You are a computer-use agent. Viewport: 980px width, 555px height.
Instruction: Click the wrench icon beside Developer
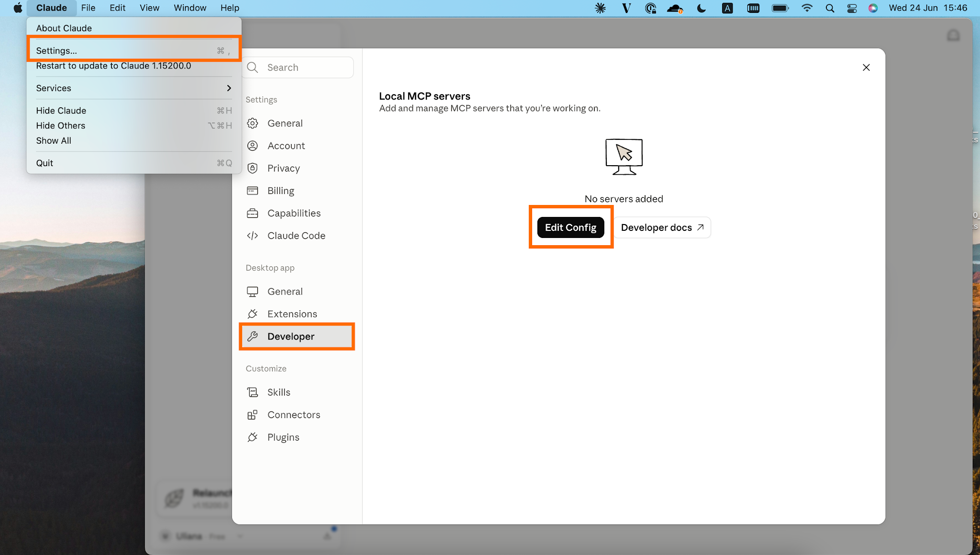click(252, 337)
